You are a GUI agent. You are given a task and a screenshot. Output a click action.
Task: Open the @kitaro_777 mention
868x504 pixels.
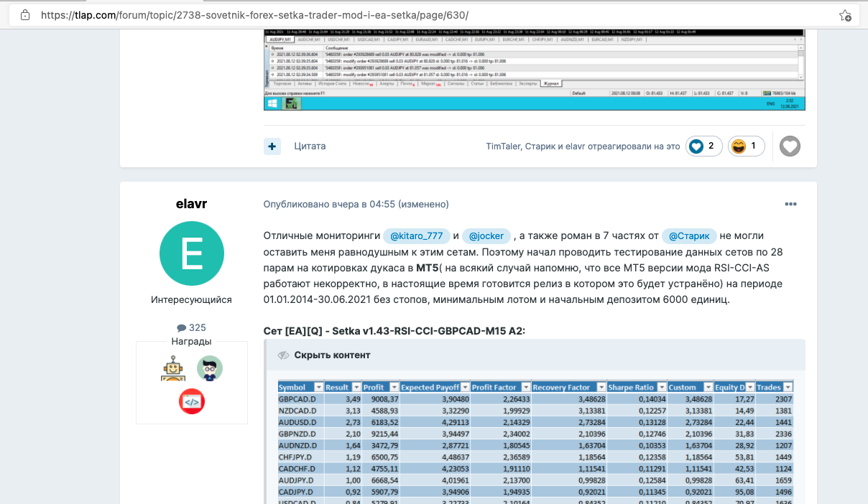point(416,235)
